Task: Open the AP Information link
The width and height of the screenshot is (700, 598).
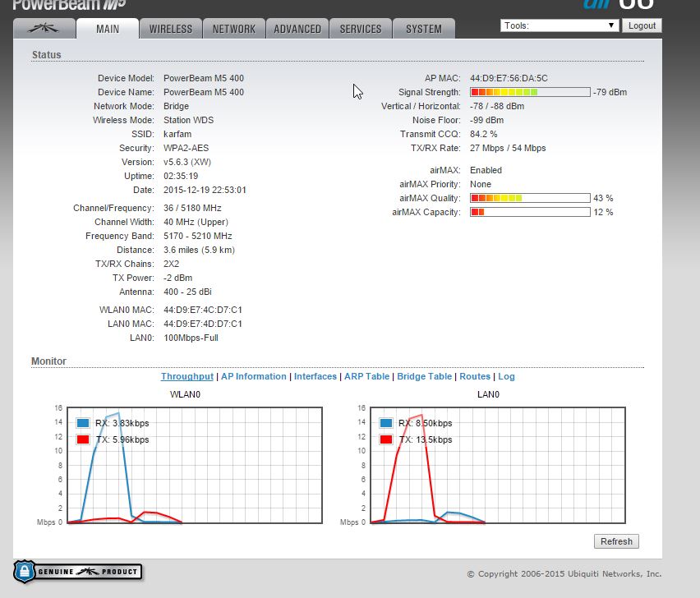Action: (x=254, y=376)
